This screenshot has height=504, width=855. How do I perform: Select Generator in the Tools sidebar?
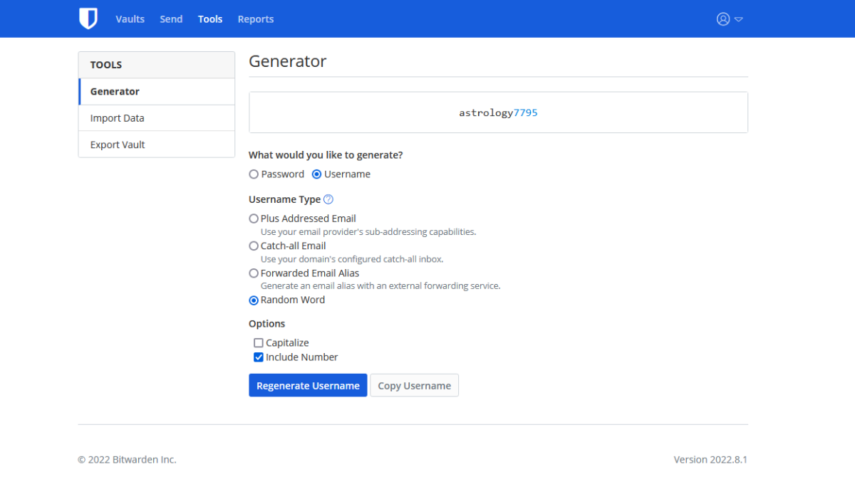157,91
